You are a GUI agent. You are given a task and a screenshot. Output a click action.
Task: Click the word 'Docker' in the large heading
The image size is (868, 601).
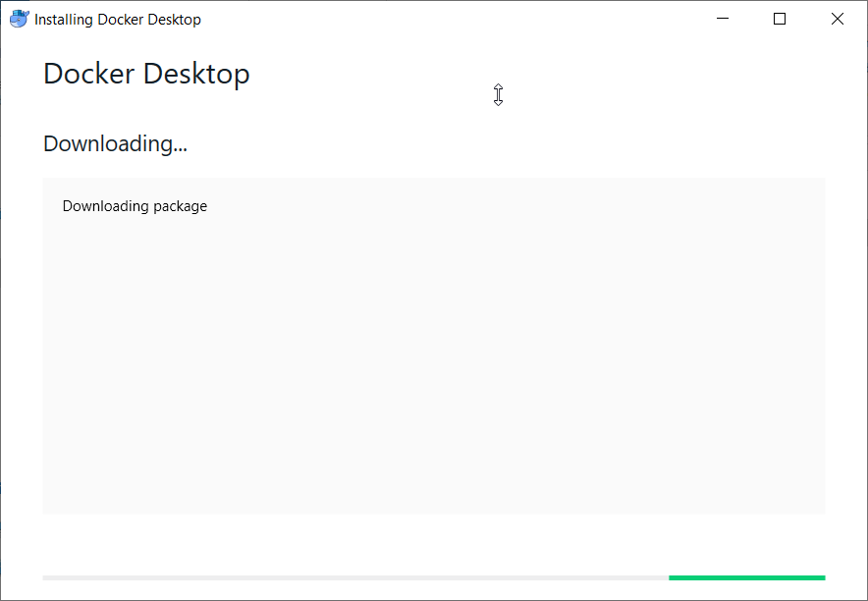pos(89,74)
